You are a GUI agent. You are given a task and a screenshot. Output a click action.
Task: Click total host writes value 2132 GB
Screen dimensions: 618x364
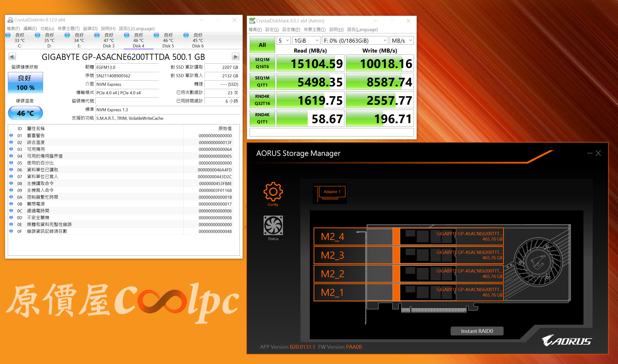tap(222, 76)
